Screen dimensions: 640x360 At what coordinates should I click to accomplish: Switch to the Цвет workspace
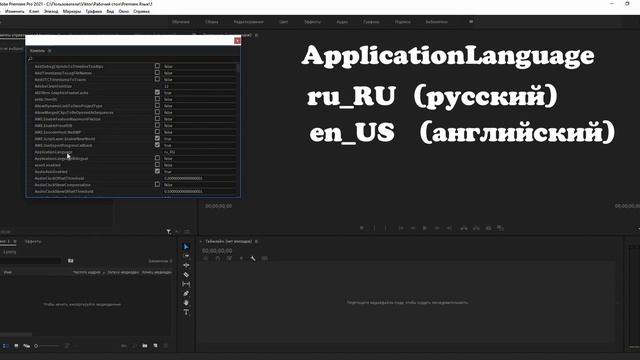[x=284, y=22]
